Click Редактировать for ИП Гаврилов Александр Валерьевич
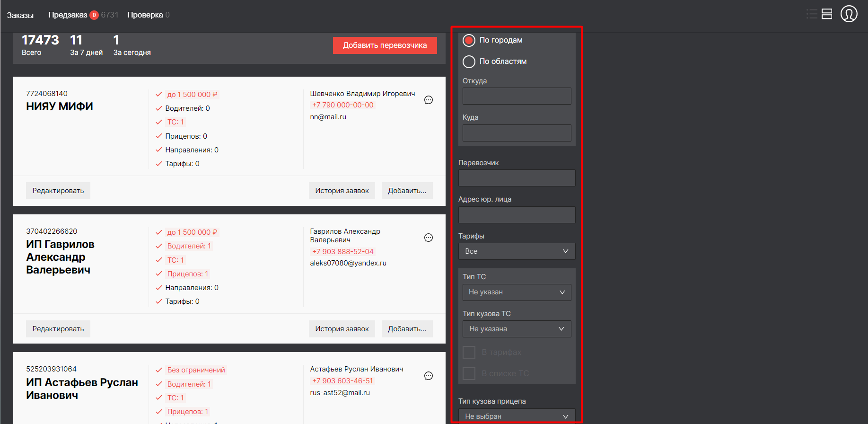Viewport: 868px width, 424px height. click(58, 329)
